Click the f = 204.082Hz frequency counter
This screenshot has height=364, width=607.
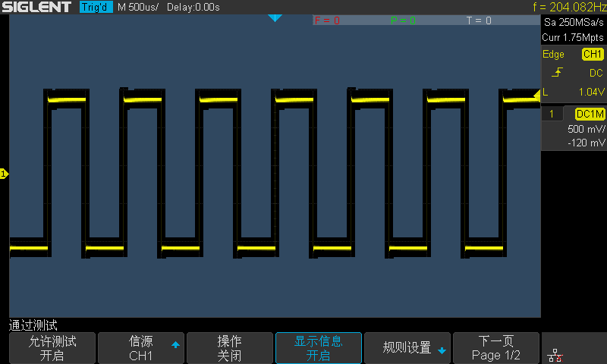[x=569, y=7]
